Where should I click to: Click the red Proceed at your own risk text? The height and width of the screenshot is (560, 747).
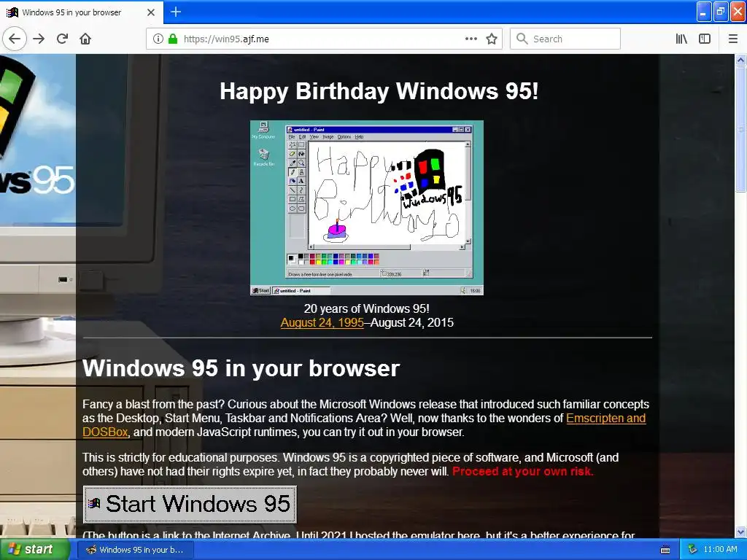coord(522,472)
